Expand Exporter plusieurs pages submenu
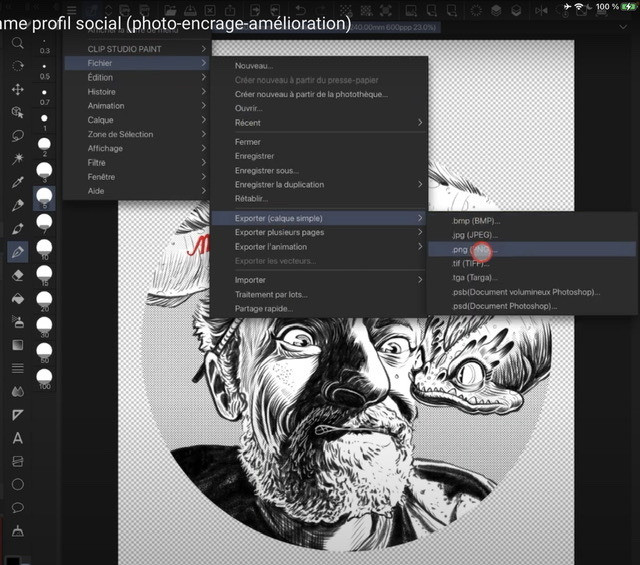Viewport: 640px width, 565px height. (x=320, y=232)
